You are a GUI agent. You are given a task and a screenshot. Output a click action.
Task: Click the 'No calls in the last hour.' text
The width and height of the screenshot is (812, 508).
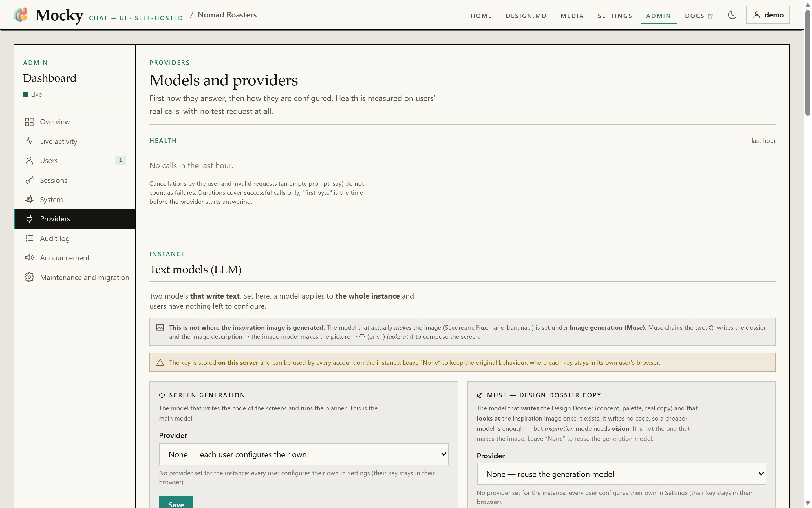(191, 165)
